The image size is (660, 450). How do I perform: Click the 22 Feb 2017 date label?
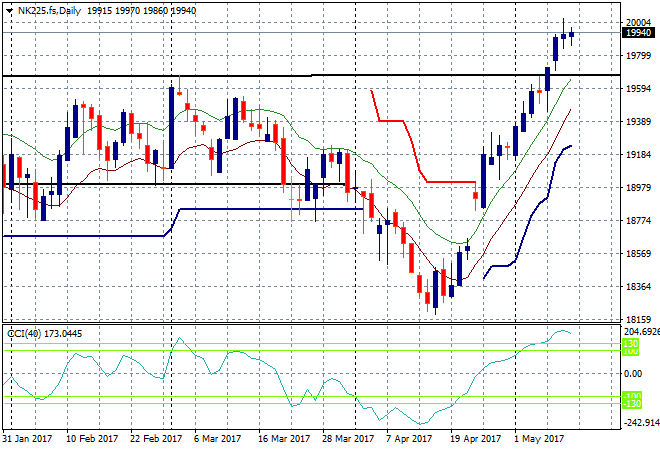pyautogui.click(x=156, y=439)
